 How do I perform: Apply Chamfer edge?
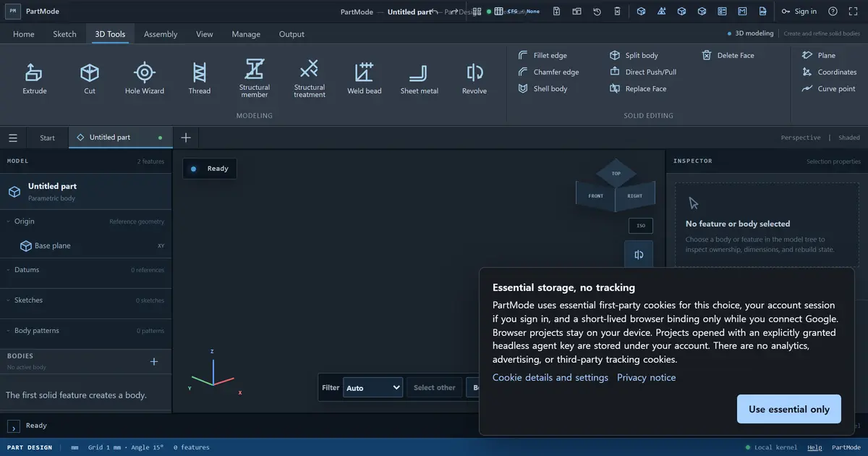[x=549, y=72]
